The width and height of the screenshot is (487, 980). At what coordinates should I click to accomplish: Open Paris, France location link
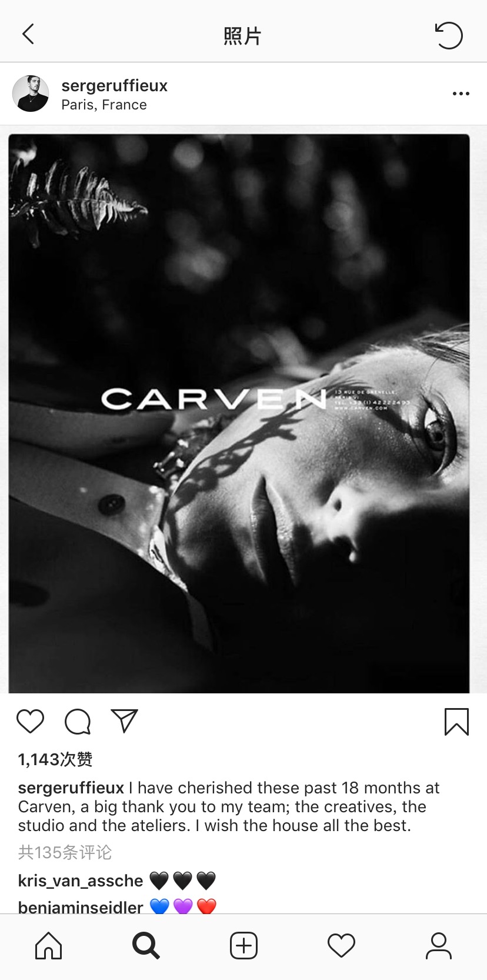point(104,105)
